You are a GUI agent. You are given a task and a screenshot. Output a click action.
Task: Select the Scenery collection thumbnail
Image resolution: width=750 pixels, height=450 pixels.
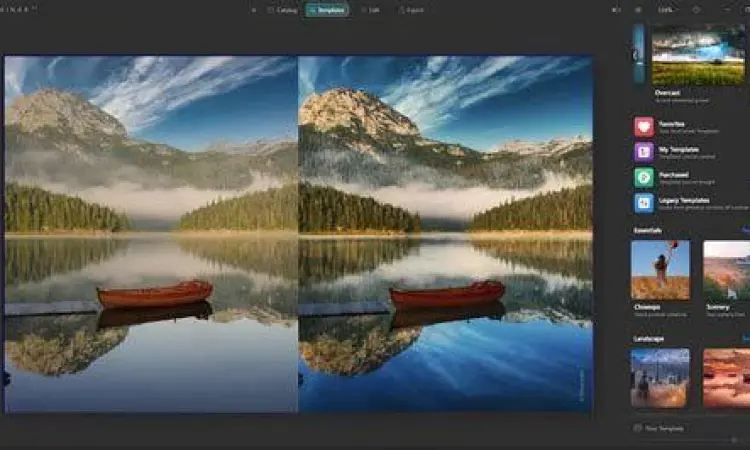[x=727, y=270]
